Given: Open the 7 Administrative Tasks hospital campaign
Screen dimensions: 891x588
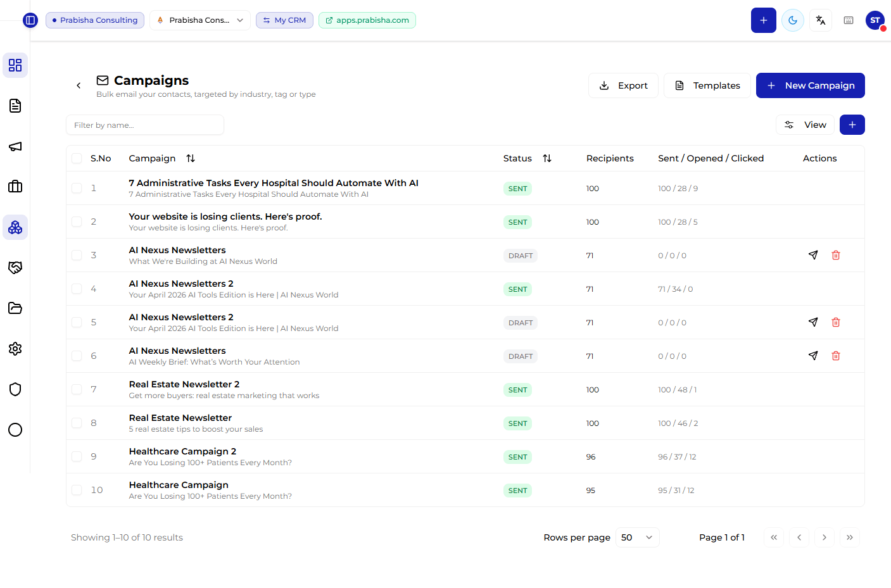Looking at the screenshot, I should [274, 183].
